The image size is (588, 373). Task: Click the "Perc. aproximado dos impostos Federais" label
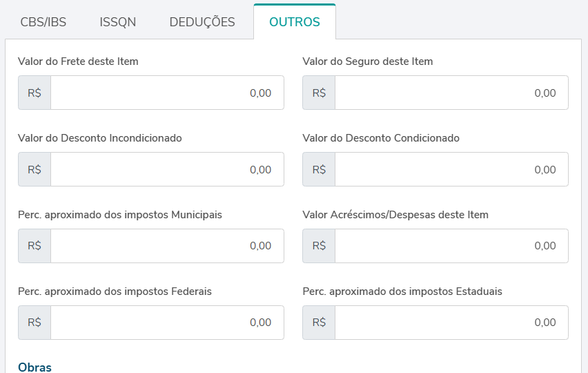(x=115, y=291)
